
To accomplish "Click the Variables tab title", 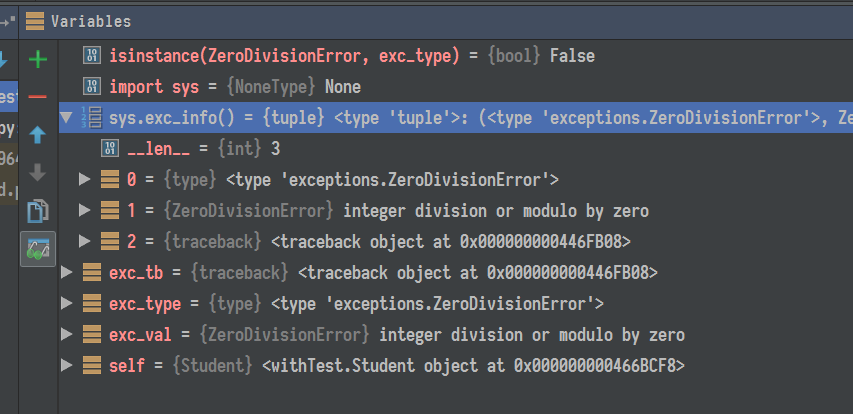I will point(90,20).
